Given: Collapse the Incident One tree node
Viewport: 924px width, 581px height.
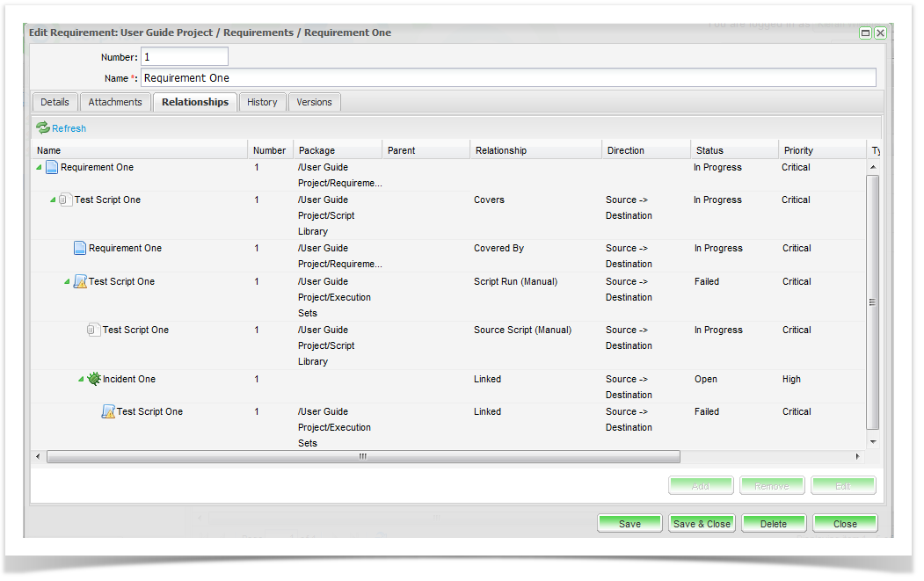Looking at the screenshot, I should tap(81, 380).
